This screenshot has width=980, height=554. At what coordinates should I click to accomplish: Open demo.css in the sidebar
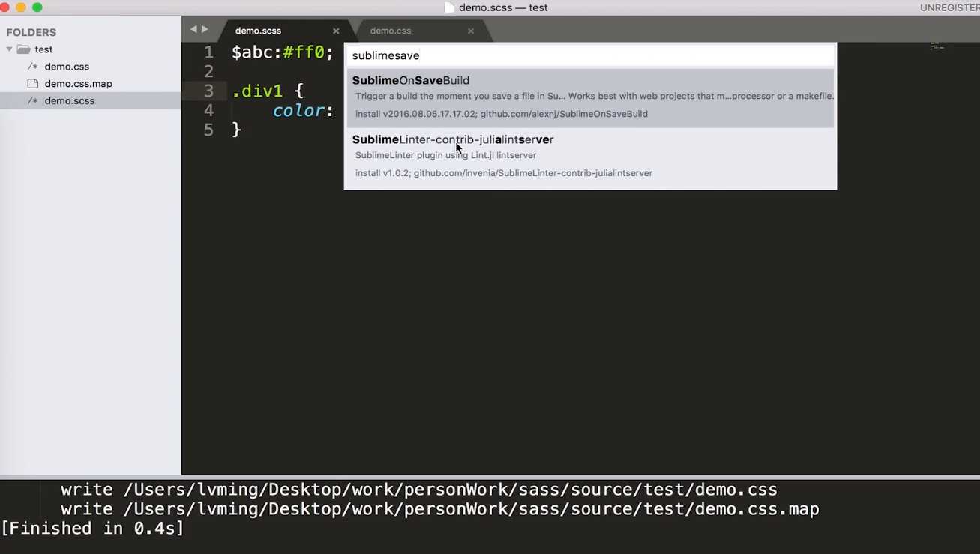tap(67, 67)
